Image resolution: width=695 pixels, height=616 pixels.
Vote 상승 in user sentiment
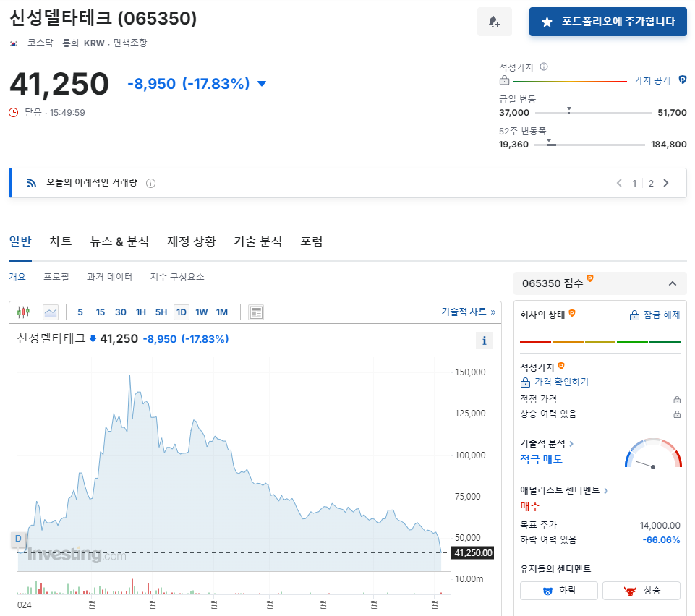point(642,590)
